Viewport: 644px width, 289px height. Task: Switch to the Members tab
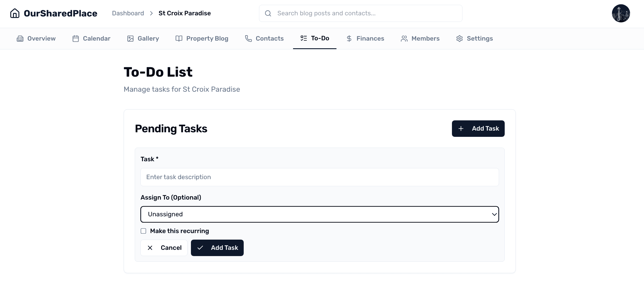pyautogui.click(x=420, y=38)
